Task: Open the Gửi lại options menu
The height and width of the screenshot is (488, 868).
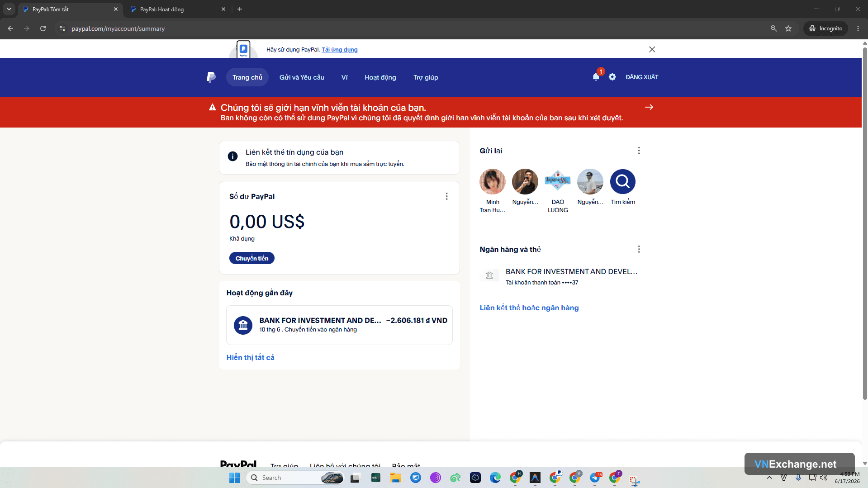Action: (x=639, y=151)
